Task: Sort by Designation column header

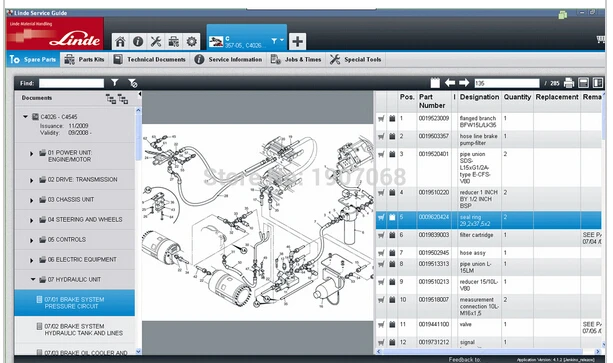Action: pos(479,97)
